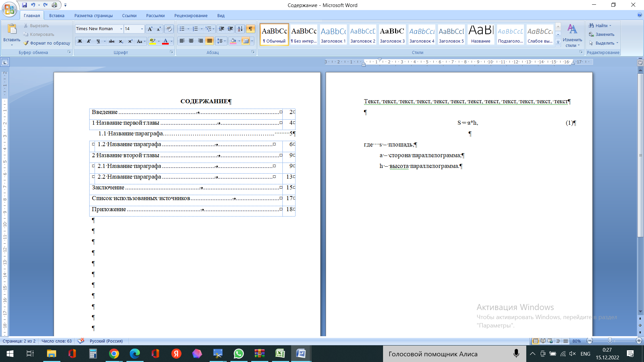This screenshot has width=644, height=362.
Task: Open the Разметка страницы tab
Action: pos(93,15)
